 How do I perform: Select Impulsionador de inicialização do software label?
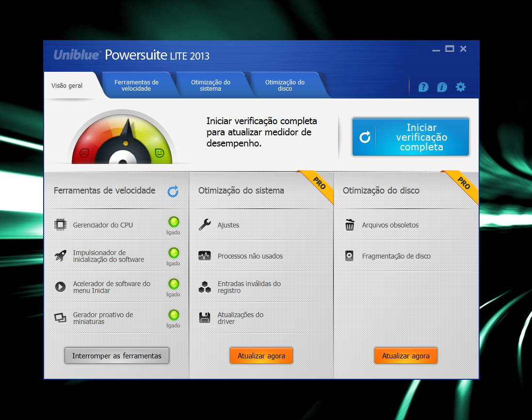109,256
